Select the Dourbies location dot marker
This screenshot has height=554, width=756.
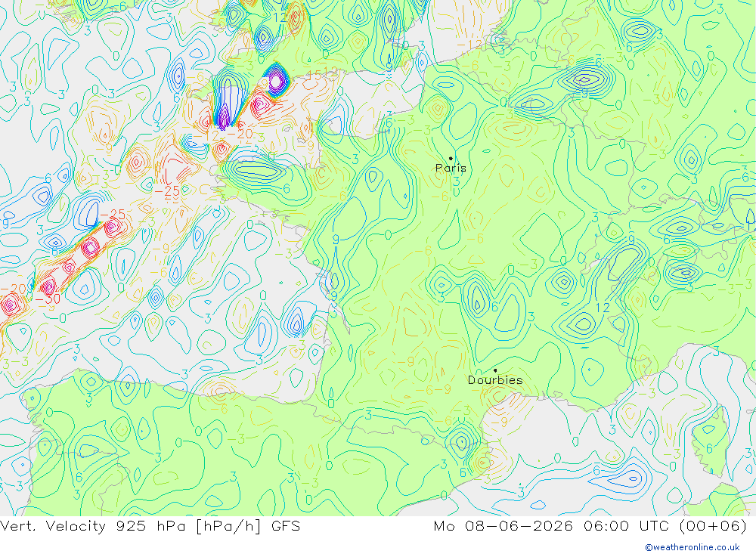point(495,370)
